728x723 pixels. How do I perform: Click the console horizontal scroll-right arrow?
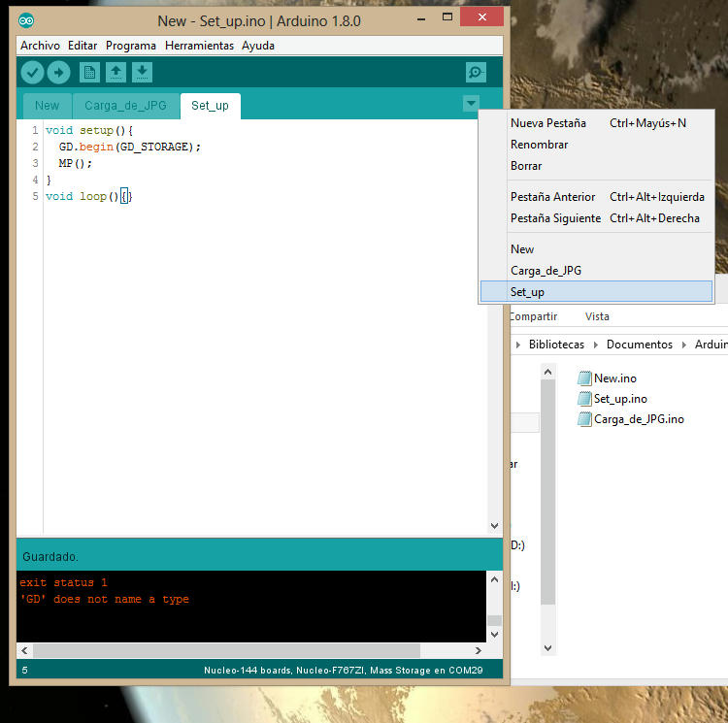[479, 650]
